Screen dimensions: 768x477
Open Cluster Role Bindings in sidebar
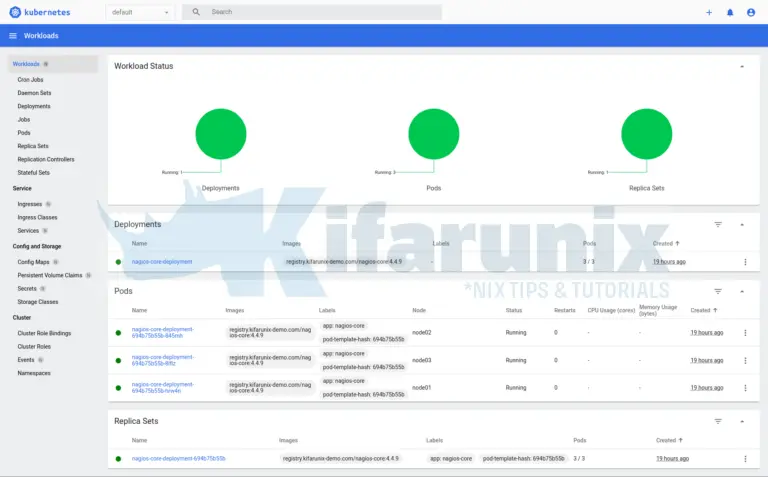[x=45, y=333]
